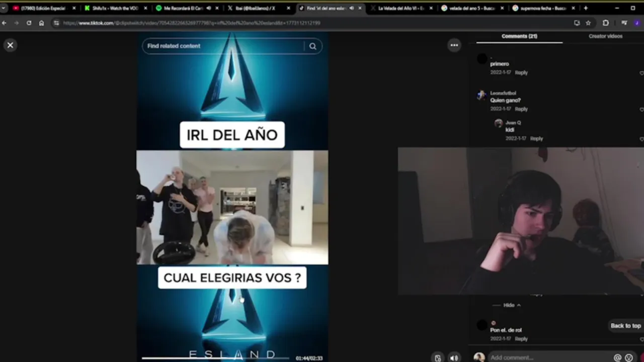Screen dimensions: 644x362
Task: Like the 'Quien gano?' comment heart
Action: click(x=641, y=109)
